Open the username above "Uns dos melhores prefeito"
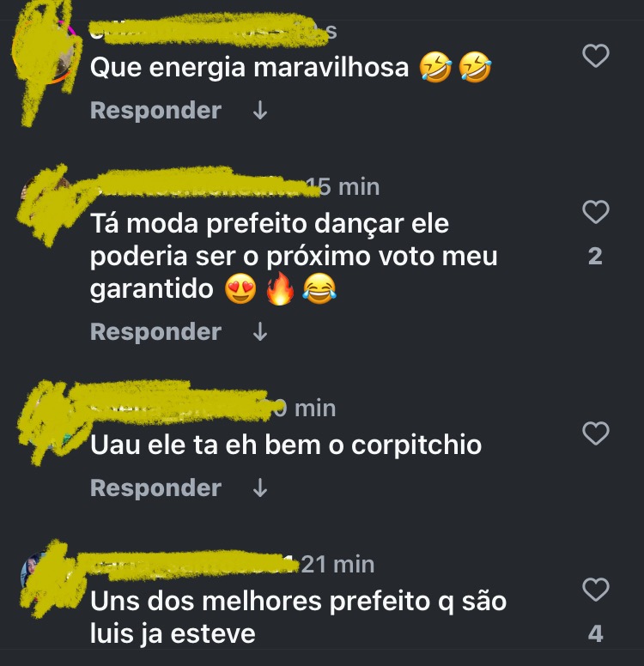The width and height of the screenshot is (644, 666). click(x=192, y=565)
